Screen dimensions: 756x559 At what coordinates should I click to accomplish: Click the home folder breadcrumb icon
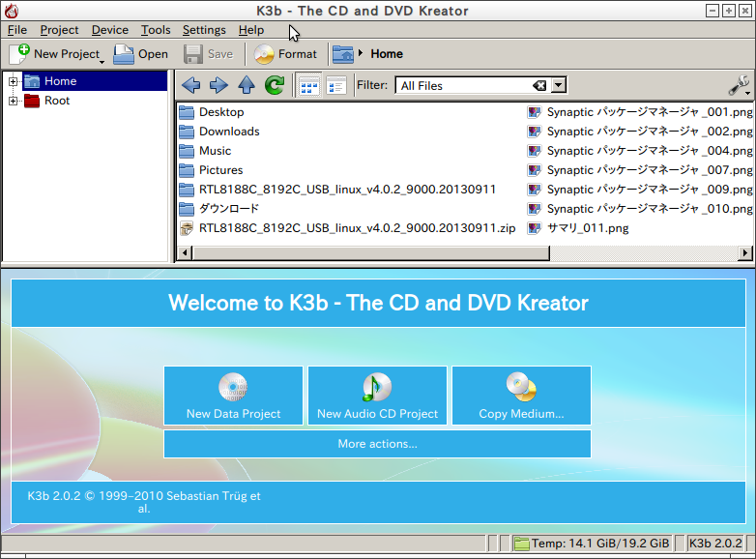tap(343, 54)
